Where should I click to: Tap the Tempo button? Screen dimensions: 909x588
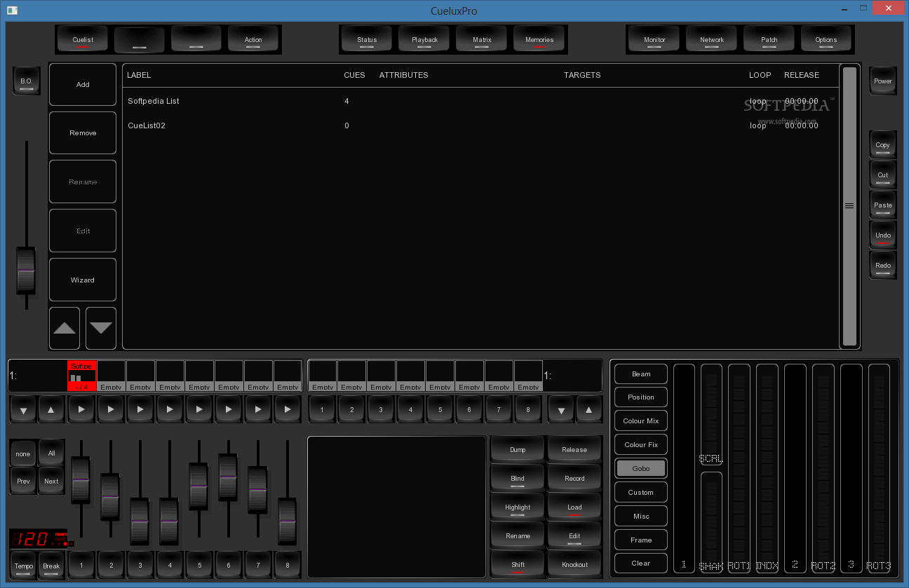click(x=23, y=566)
